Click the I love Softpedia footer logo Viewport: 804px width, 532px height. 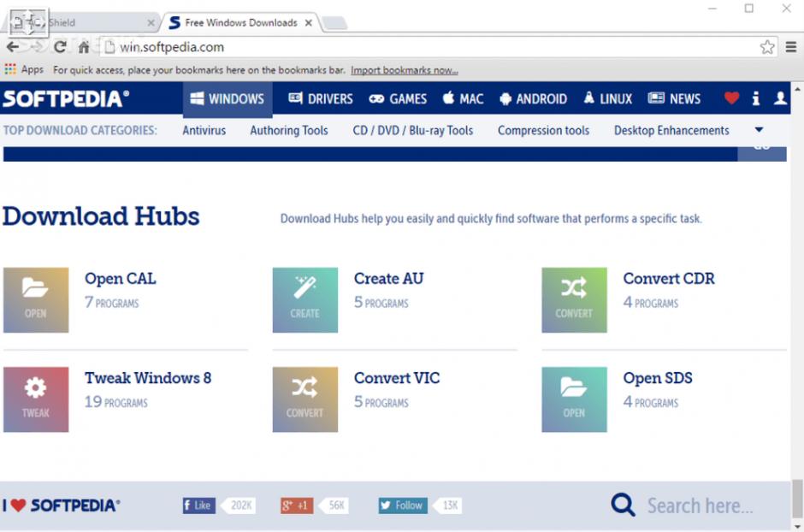pos(61,505)
